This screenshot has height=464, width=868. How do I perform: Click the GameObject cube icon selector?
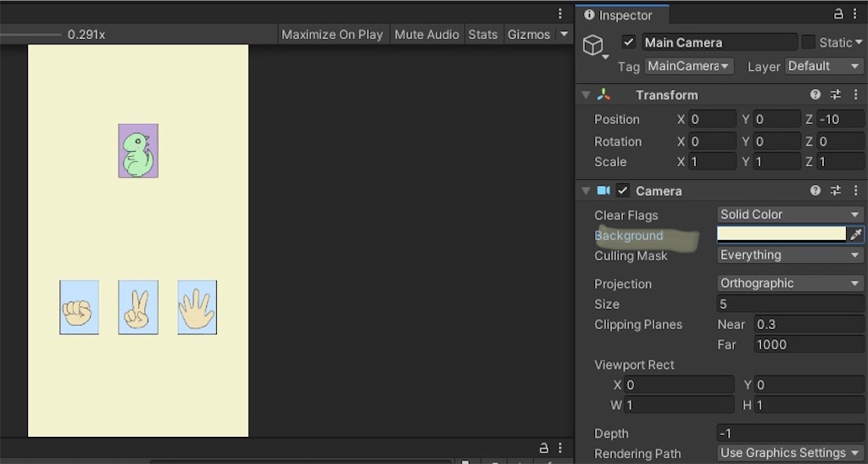pyautogui.click(x=594, y=46)
